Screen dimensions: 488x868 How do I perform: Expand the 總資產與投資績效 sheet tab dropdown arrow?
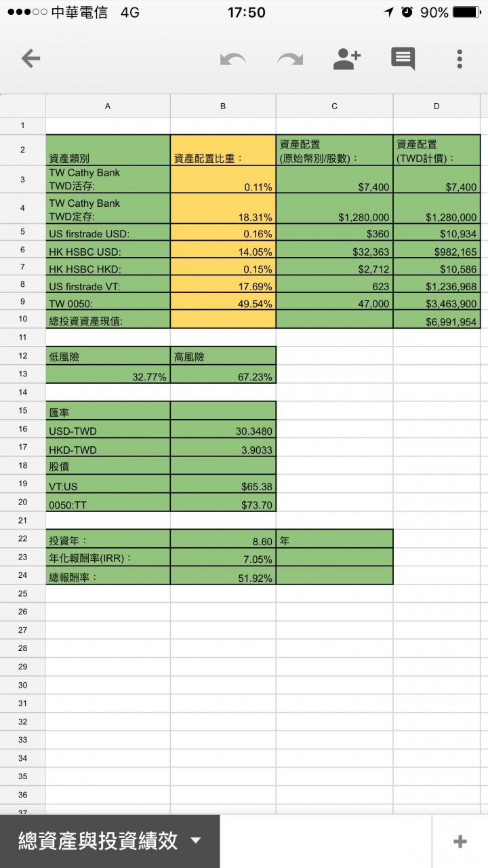point(196,842)
